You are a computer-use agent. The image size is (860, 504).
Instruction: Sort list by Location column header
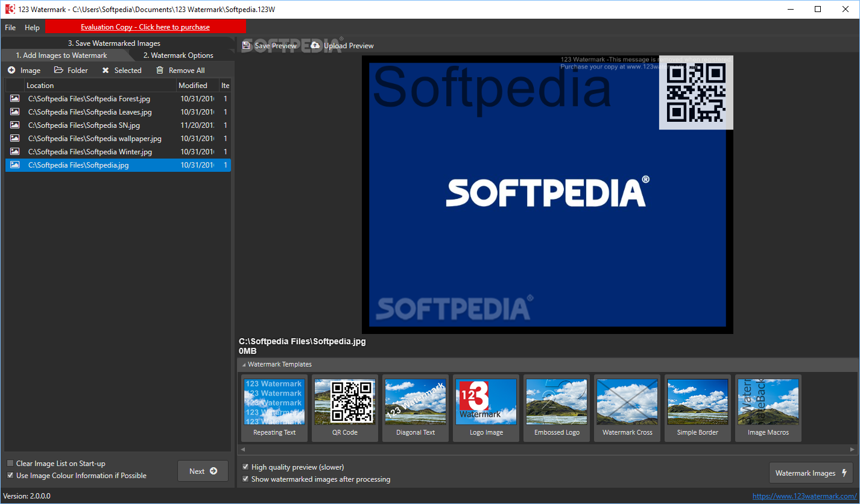click(100, 86)
